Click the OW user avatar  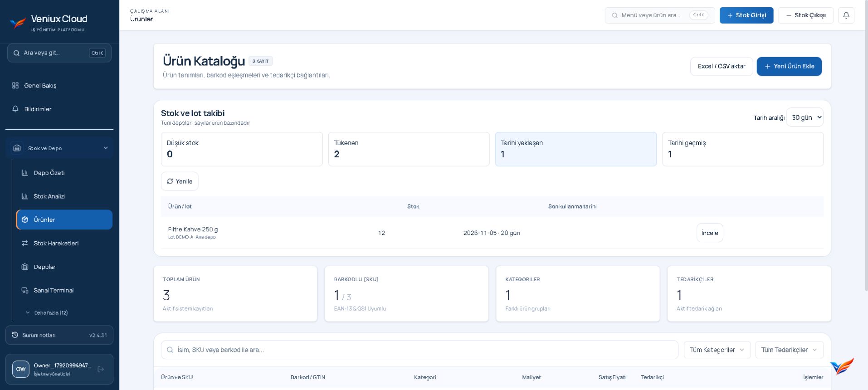click(21, 369)
